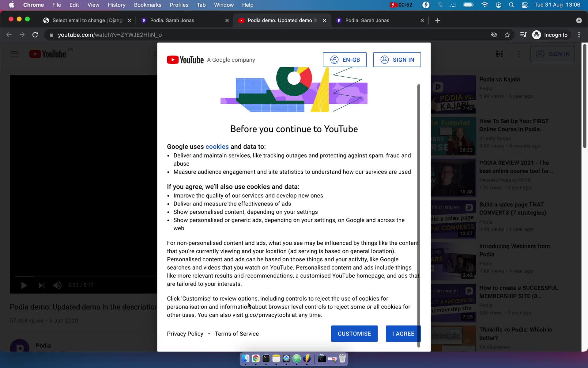Toggle play button on video player
Screen dimensions: 588x368
click(x=23, y=285)
